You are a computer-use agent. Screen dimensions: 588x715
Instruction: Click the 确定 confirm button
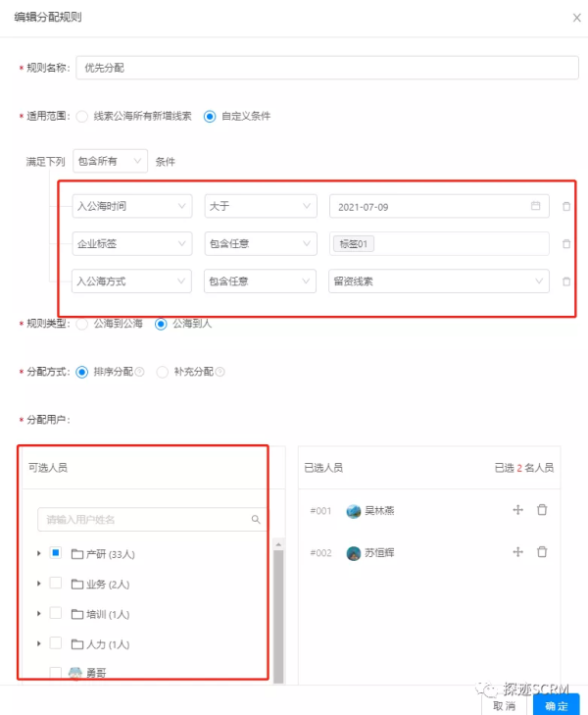pos(556,705)
